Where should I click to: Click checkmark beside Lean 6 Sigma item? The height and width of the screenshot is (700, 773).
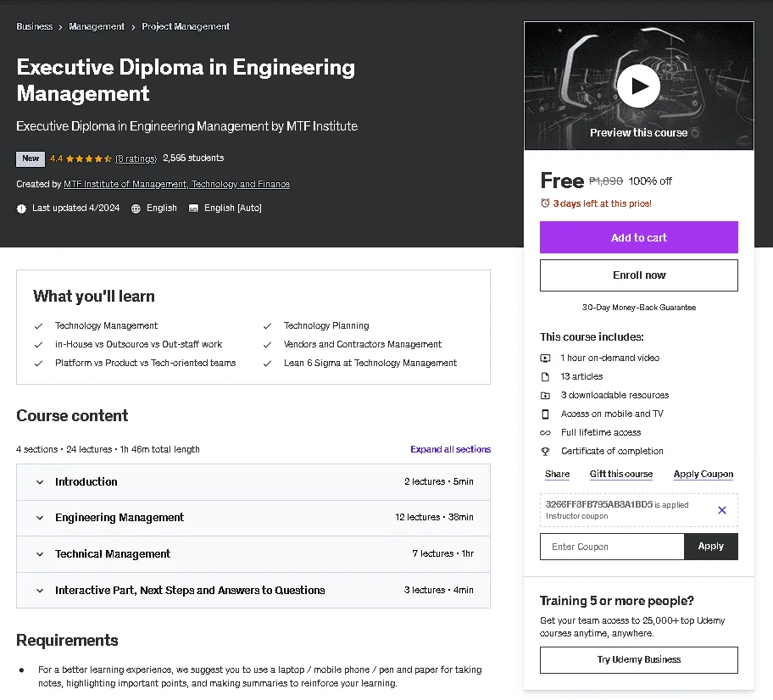click(x=267, y=364)
